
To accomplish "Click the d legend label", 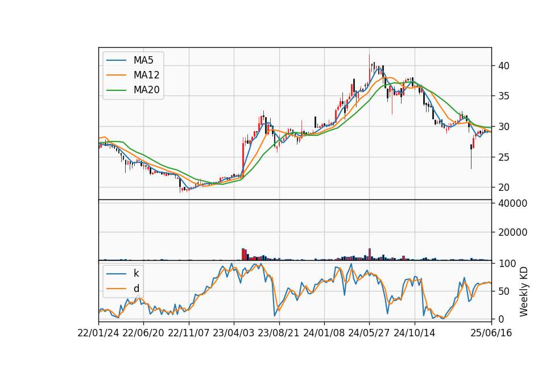I will [136, 289].
